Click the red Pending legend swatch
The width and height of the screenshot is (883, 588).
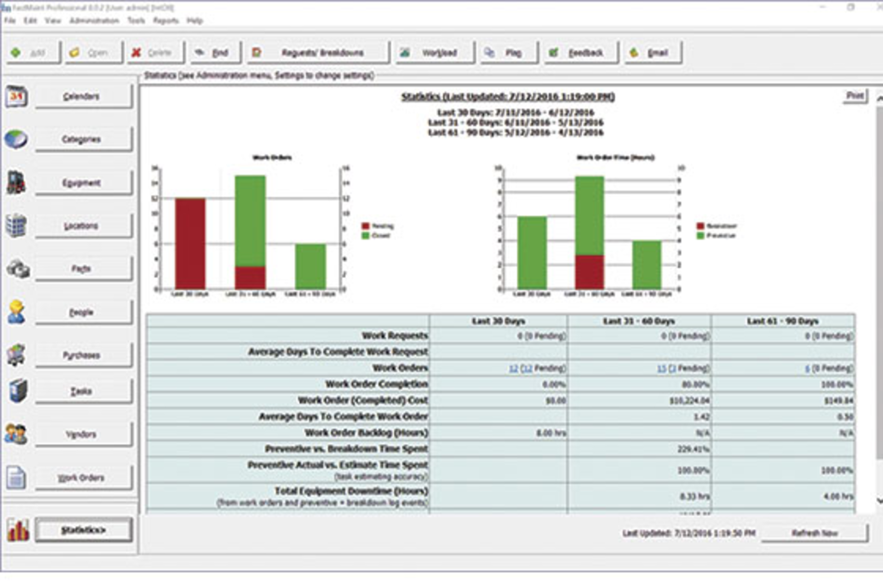tap(366, 226)
